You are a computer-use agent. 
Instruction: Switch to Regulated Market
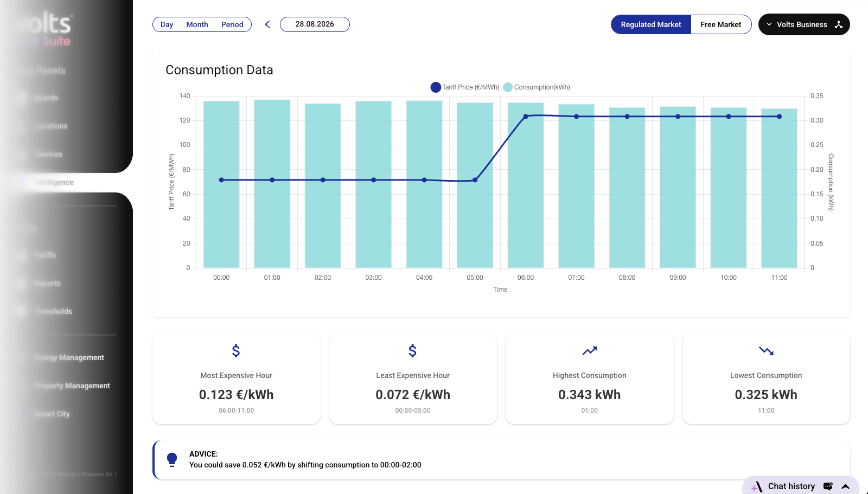click(651, 24)
